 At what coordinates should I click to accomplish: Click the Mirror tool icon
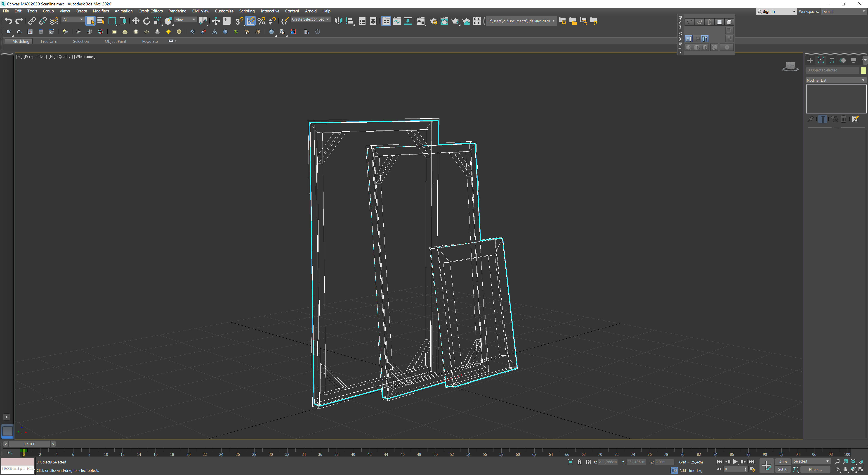pos(338,21)
